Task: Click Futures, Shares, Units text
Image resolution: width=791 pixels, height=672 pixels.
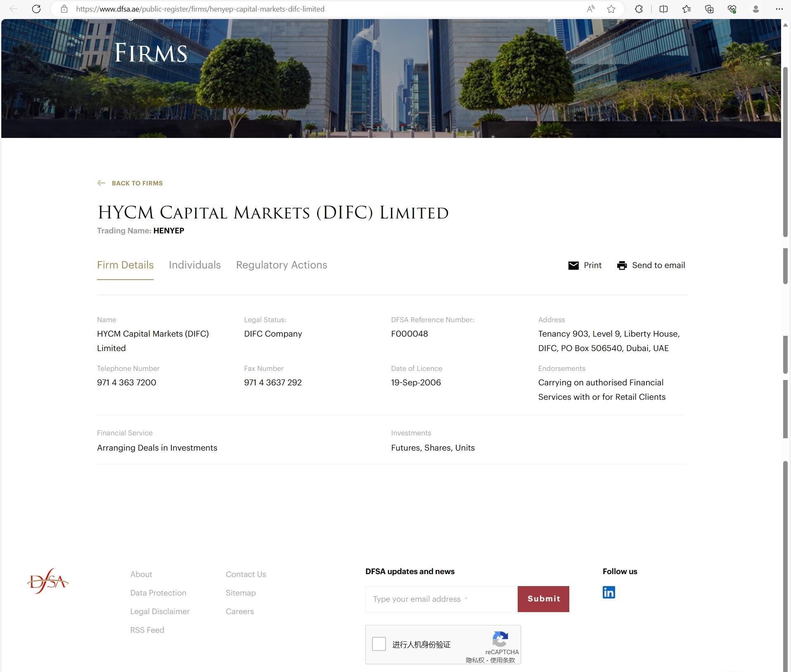Action: coord(433,448)
